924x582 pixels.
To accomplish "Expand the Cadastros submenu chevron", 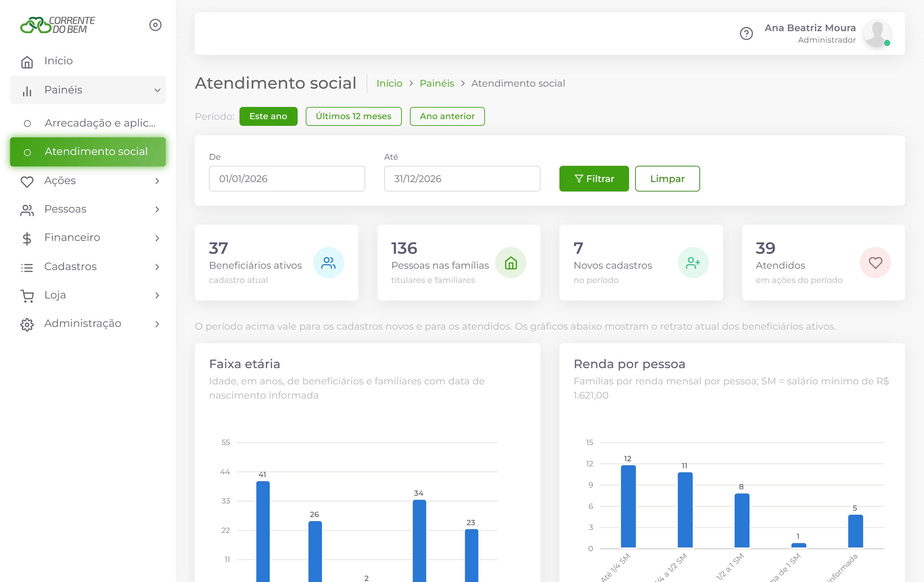I will point(157,267).
